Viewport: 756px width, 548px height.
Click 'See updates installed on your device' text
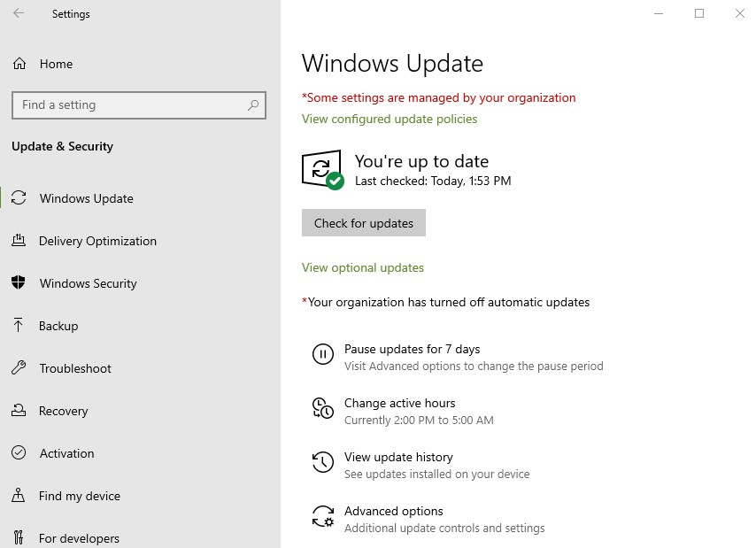click(x=436, y=474)
